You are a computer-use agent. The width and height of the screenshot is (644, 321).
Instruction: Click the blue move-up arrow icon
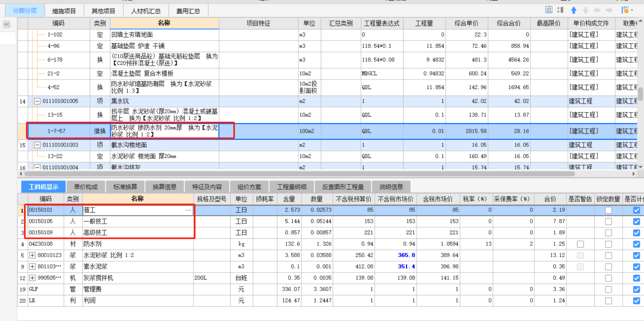tap(574, 10)
